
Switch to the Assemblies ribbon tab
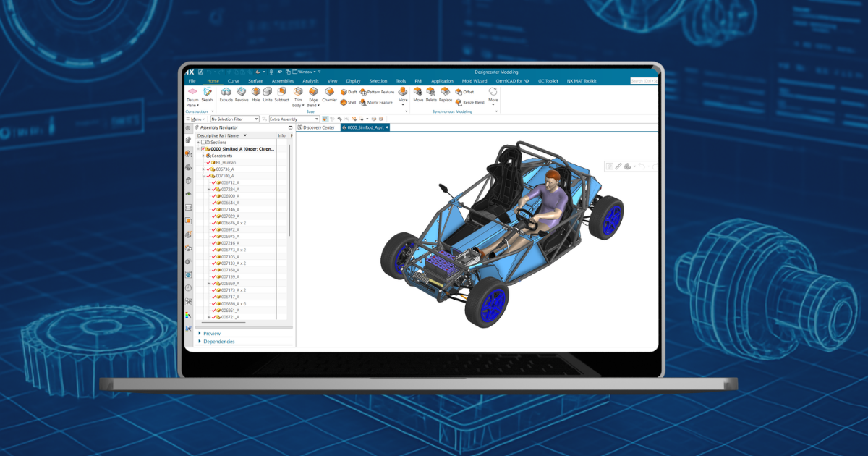pyautogui.click(x=282, y=81)
